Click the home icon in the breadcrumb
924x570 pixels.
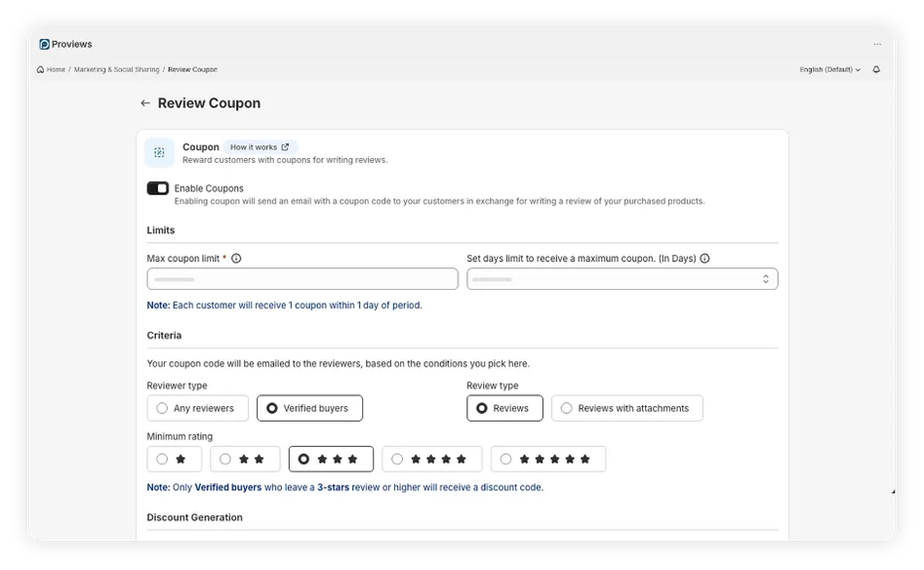click(40, 69)
